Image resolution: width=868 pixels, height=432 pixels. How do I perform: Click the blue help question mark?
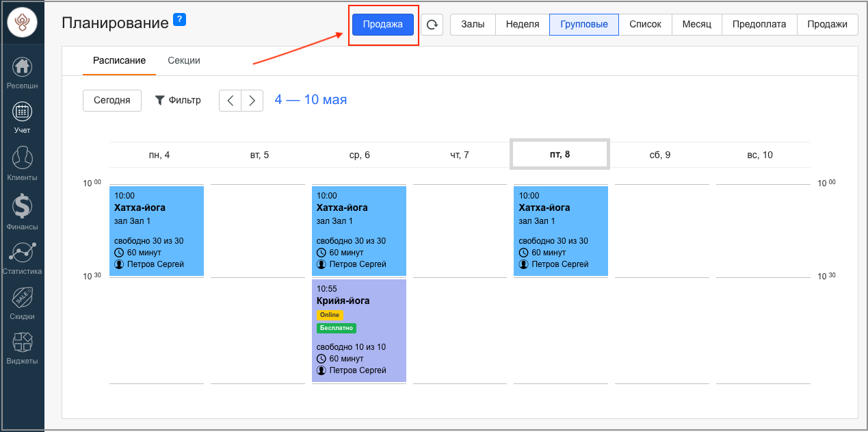point(179,19)
